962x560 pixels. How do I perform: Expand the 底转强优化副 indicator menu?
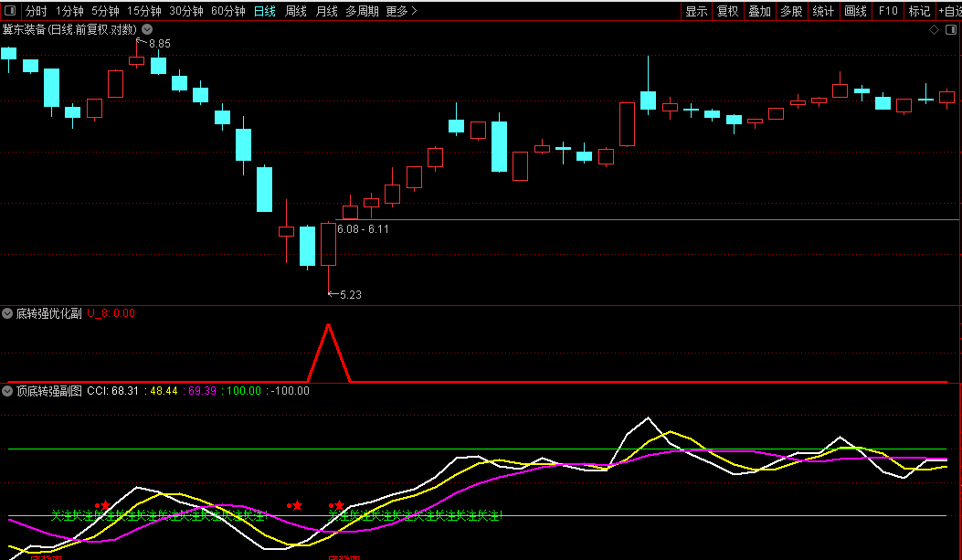[x=7, y=313]
